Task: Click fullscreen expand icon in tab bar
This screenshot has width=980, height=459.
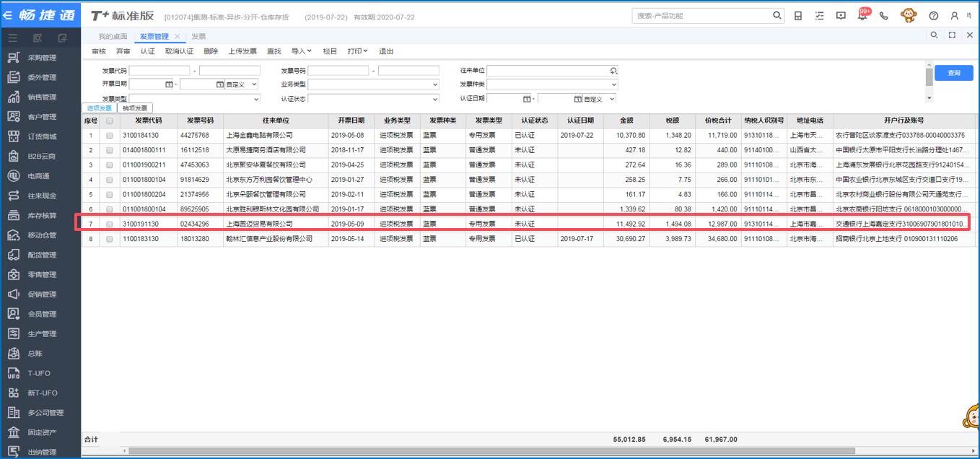Action: click(x=952, y=35)
